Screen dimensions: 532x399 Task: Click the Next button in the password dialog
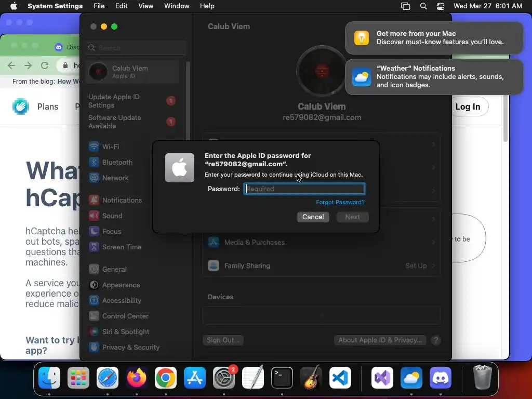pyautogui.click(x=353, y=217)
